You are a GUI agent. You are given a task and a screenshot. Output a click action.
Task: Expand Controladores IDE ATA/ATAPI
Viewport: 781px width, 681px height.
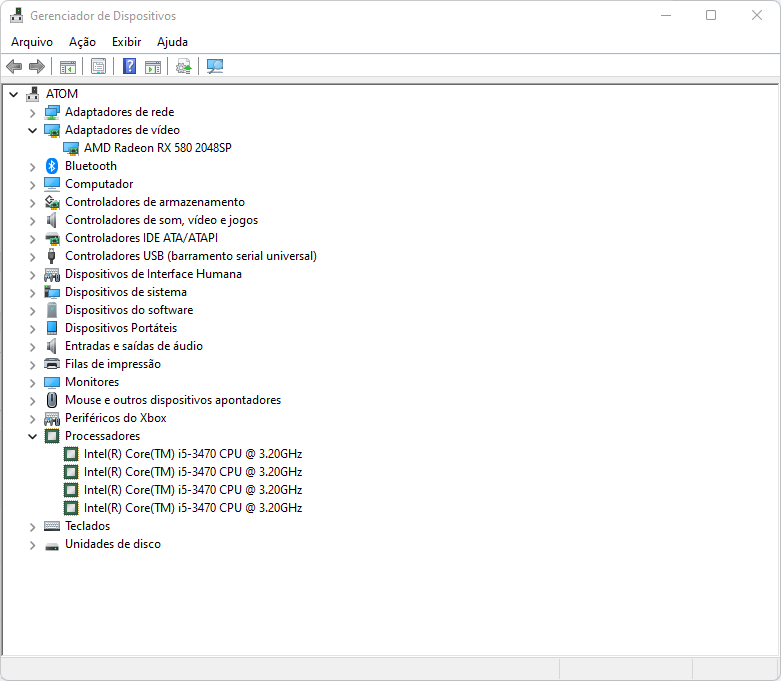(x=32, y=239)
